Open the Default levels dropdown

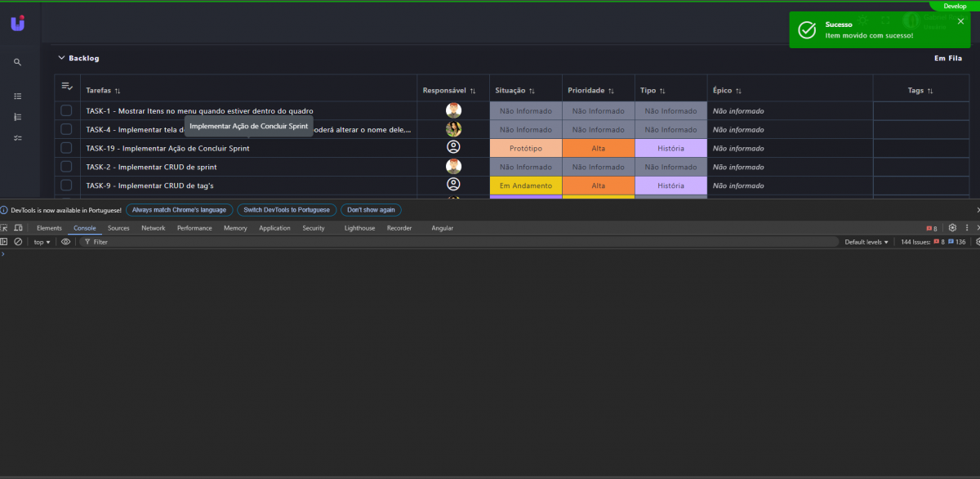[x=866, y=242]
